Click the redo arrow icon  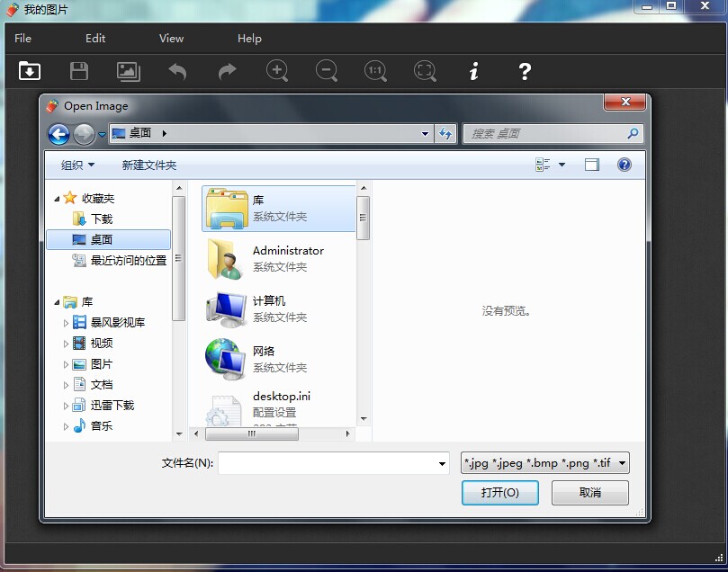click(227, 71)
